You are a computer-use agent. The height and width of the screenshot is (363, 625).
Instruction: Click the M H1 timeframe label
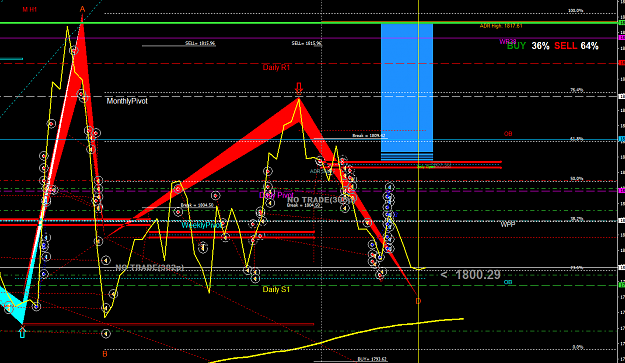[x=30, y=9]
